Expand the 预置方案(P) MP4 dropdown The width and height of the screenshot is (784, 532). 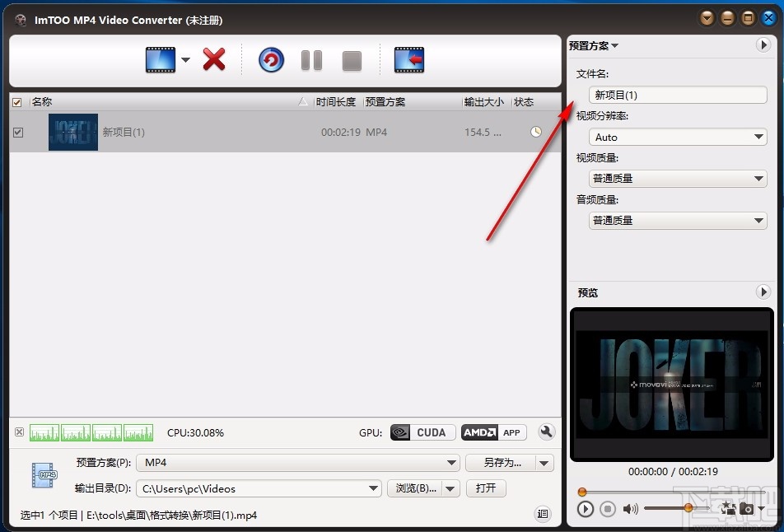(x=451, y=463)
